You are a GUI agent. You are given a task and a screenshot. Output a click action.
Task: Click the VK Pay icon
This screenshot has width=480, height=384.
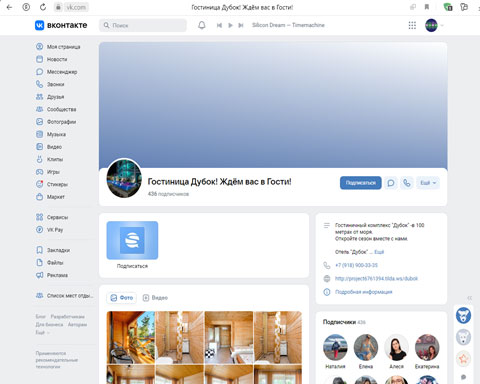pos(39,230)
